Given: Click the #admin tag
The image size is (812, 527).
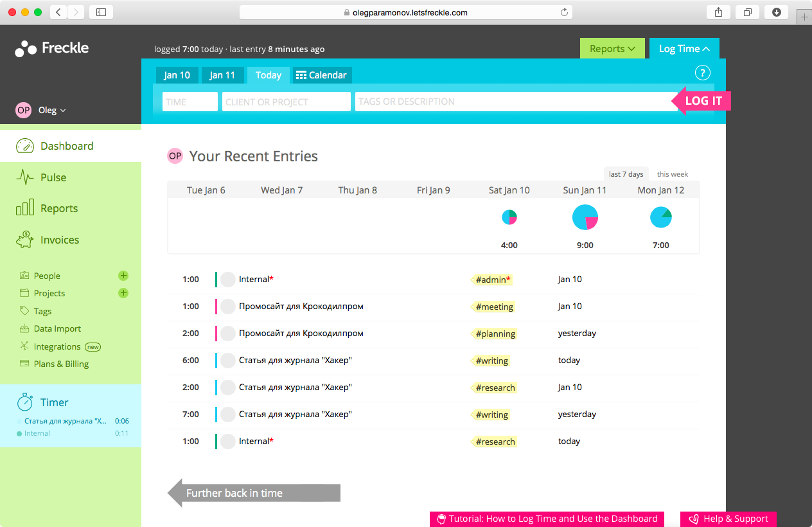Looking at the screenshot, I should (x=491, y=280).
